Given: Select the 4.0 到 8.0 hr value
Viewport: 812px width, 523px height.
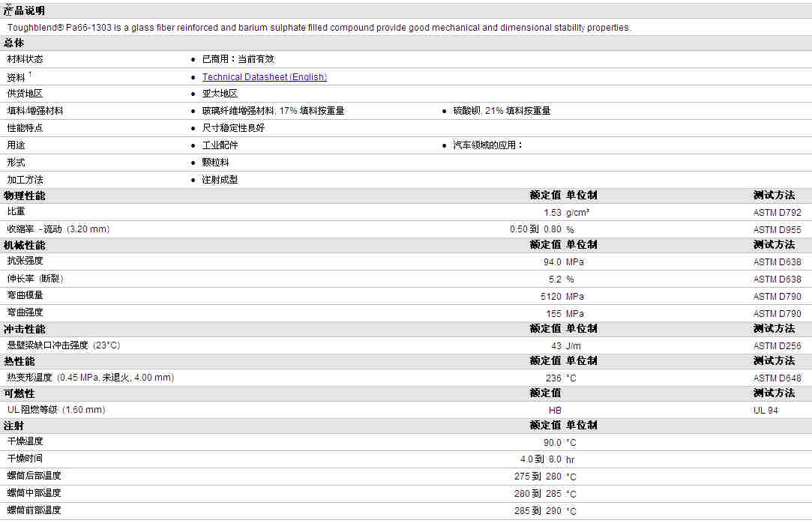Looking at the screenshot, I should (547, 459).
